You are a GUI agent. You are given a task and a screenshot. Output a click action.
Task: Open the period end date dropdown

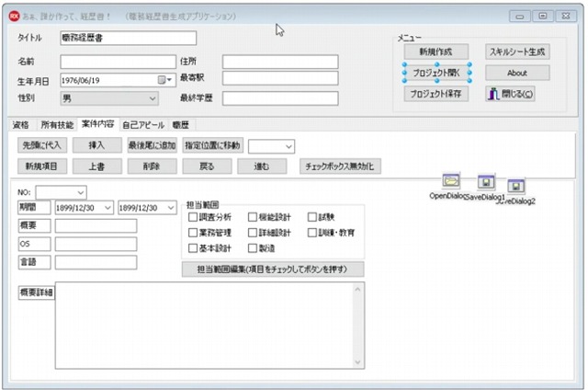coord(171,208)
